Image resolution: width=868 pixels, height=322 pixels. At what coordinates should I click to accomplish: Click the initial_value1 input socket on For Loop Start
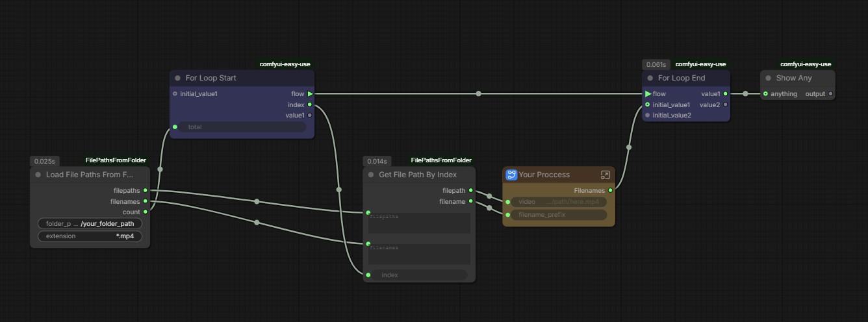pyautogui.click(x=175, y=94)
